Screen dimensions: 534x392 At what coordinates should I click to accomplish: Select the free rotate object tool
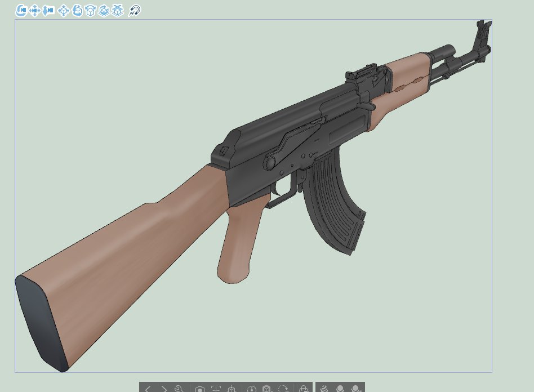pos(77,11)
